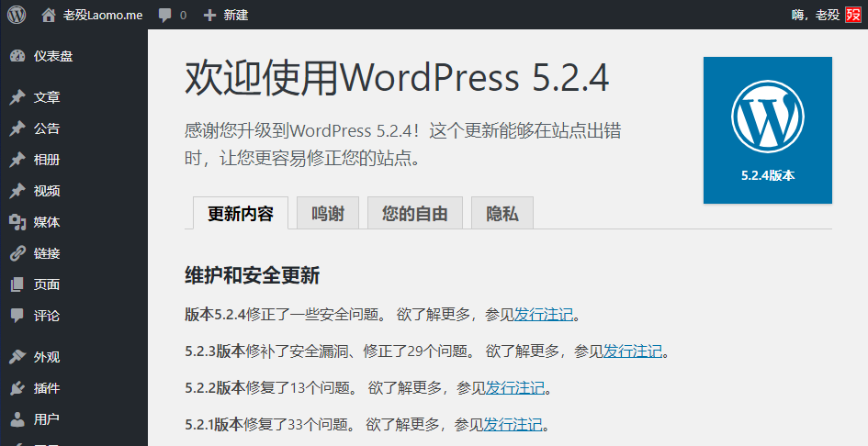Open the site home icon 老殁Laomo.me
Screen dimensions: 868x446
(49, 15)
